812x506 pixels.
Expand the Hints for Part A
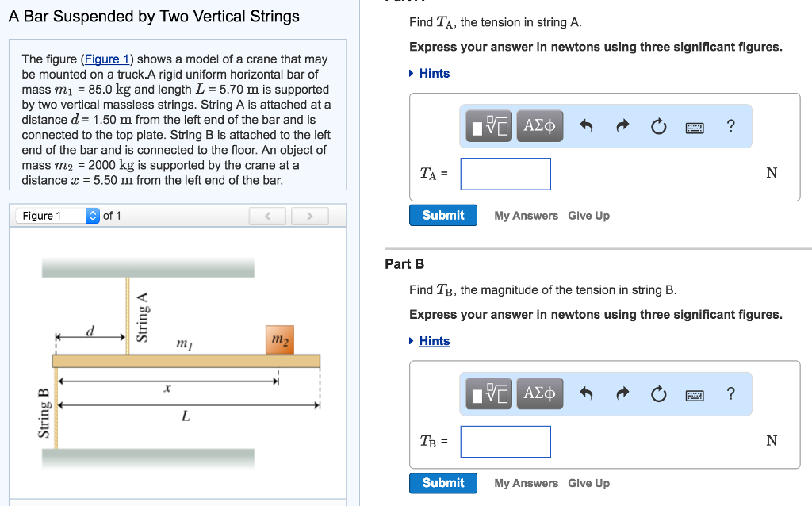tap(434, 73)
